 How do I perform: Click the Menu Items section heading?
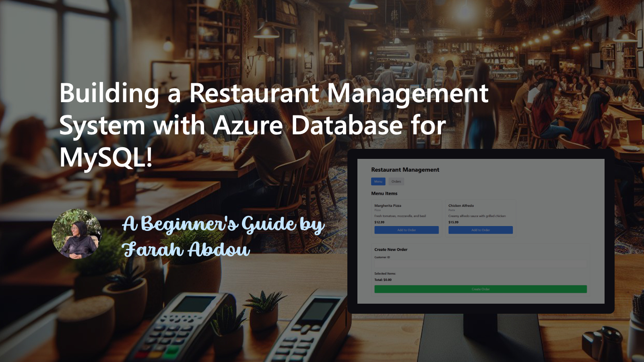(x=384, y=193)
